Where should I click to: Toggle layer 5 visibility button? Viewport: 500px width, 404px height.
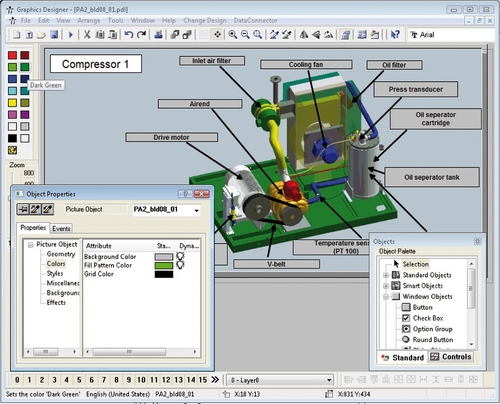[x=79, y=380]
